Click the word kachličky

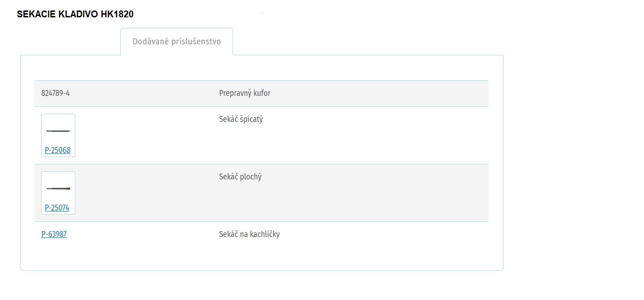[x=265, y=234]
